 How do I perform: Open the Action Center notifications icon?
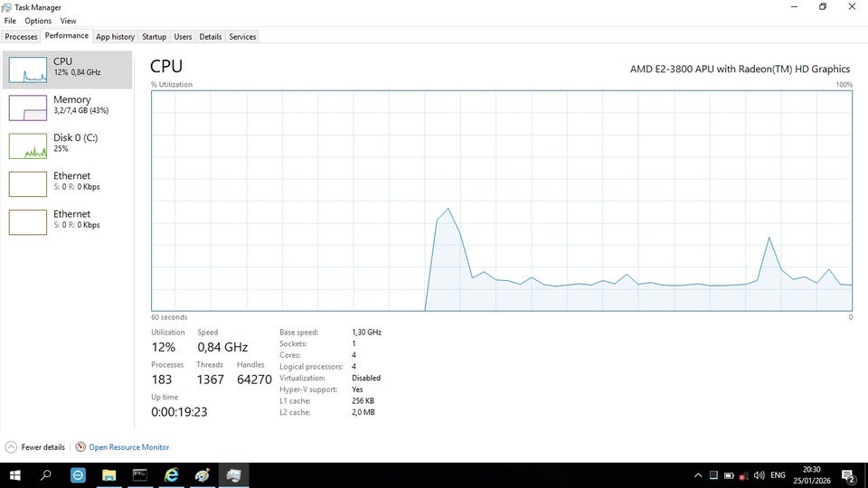(x=849, y=476)
